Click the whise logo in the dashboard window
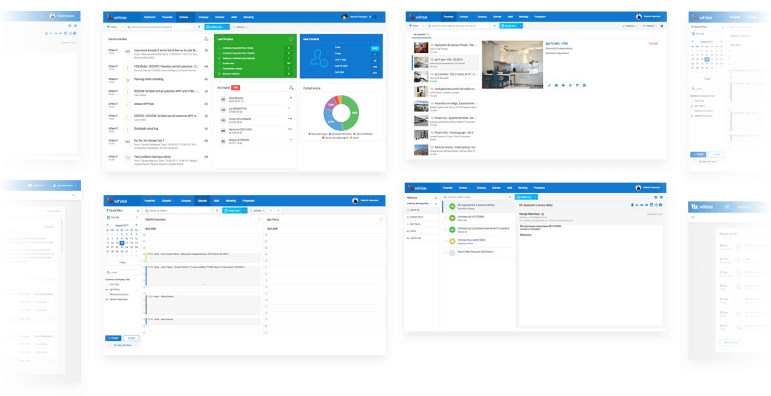Viewport: 771px width, 396px height. [x=118, y=17]
